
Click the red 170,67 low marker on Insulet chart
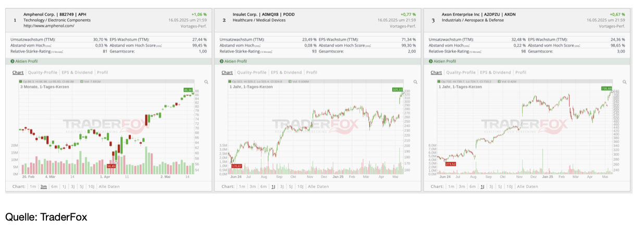tap(237, 166)
